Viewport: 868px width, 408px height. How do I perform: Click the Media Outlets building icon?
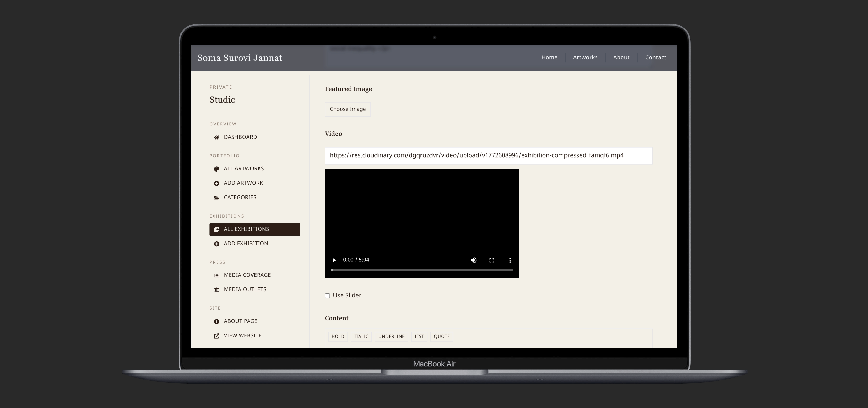(217, 290)
